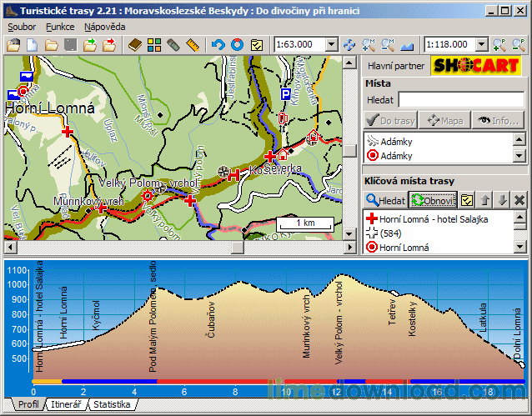The height and width of the screenshot is (416, 532).
Task: Toggle the checklist icon in main toolbar
Action: coord(257,44)
